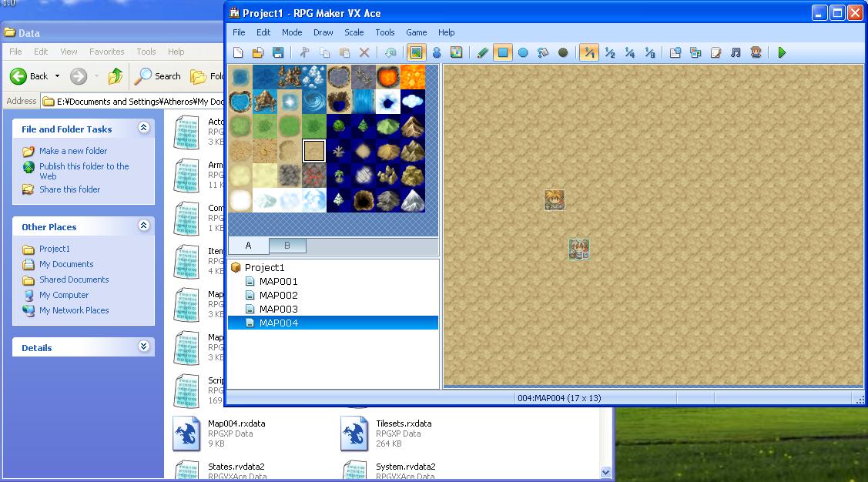Expand the Details panel in Explorer
This screenshot has width=868, height=482.
click(x=143, y=347)
